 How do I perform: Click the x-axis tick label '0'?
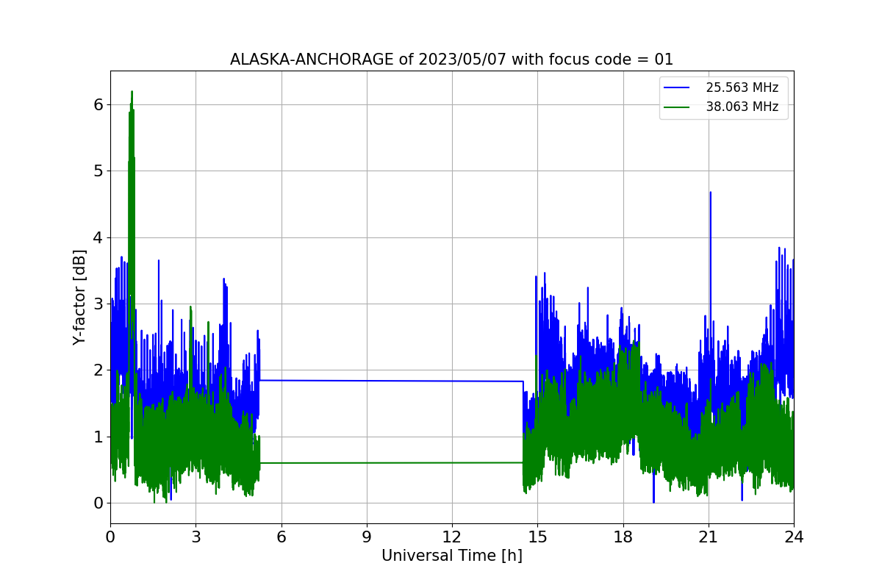tap(110, 537)
